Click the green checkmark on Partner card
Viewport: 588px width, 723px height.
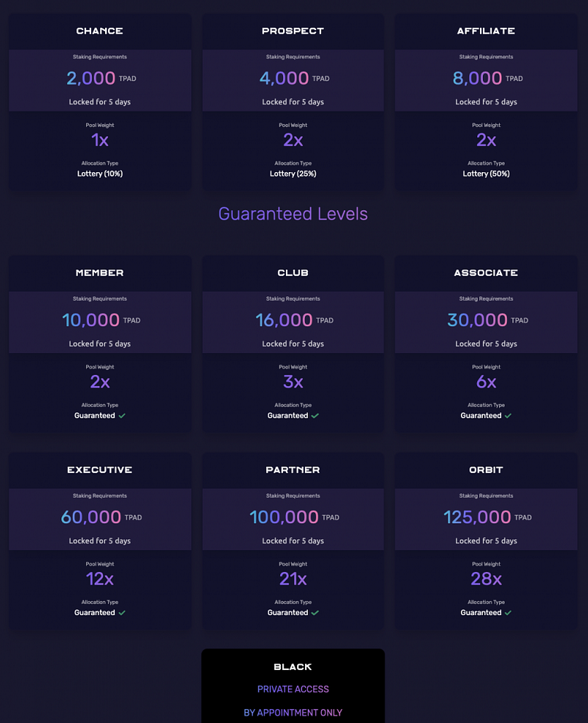[315, 613]
